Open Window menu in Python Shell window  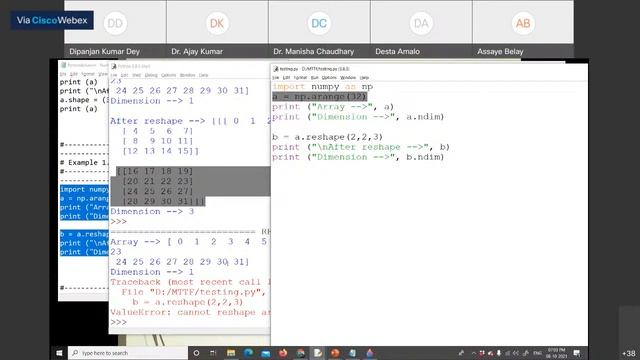pos(188,75)
